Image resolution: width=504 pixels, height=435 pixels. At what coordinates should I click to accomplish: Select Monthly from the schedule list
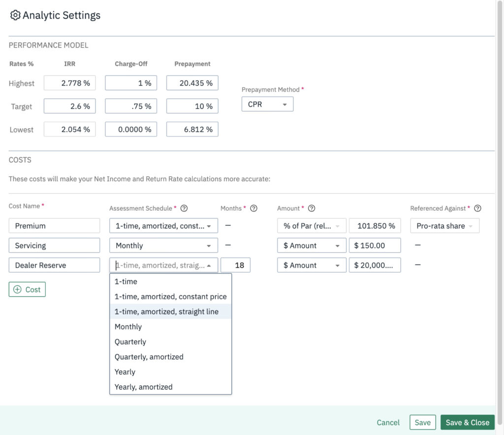coord(128,326)
